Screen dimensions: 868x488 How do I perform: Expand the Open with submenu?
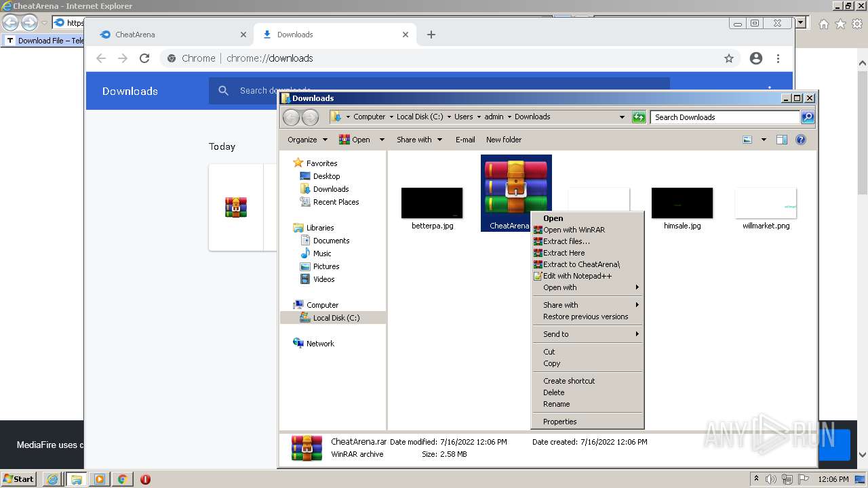(x=587, y=287)
